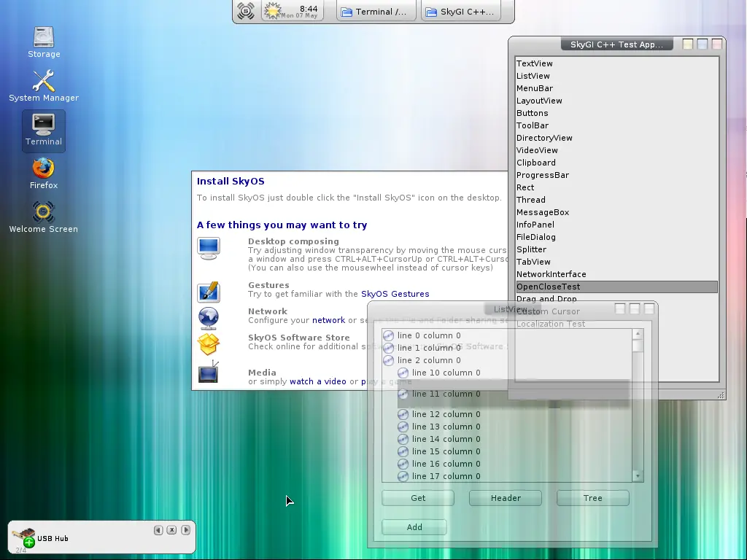Open the Firefox desktop icon

[44, 168]
